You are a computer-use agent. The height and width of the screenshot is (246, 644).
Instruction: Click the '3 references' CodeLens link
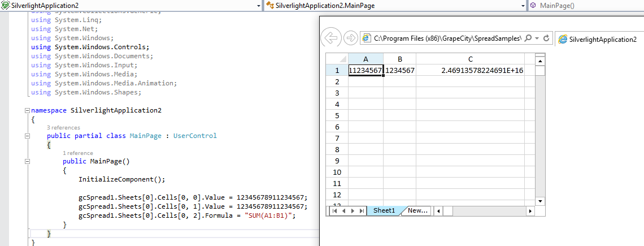[x=63, y=128]
